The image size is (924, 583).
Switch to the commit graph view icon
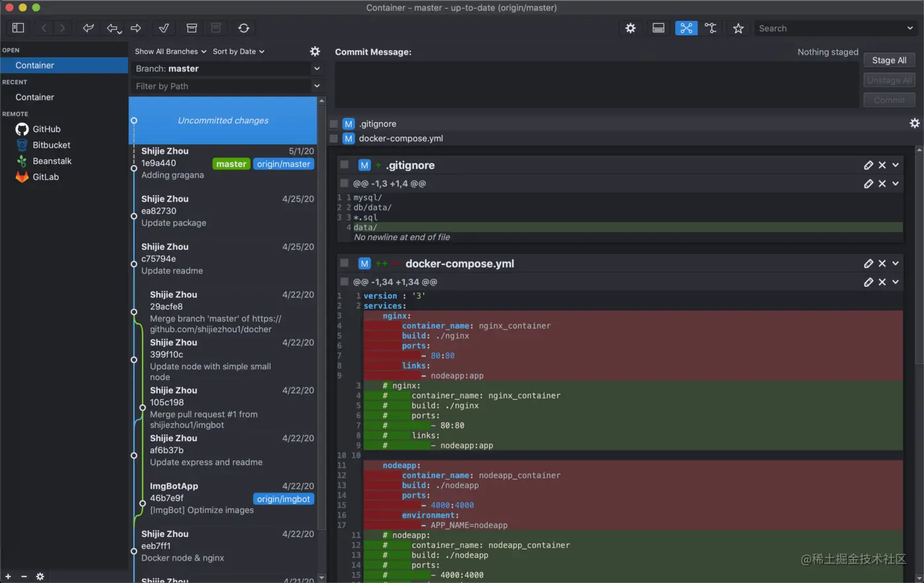(686, 28)
